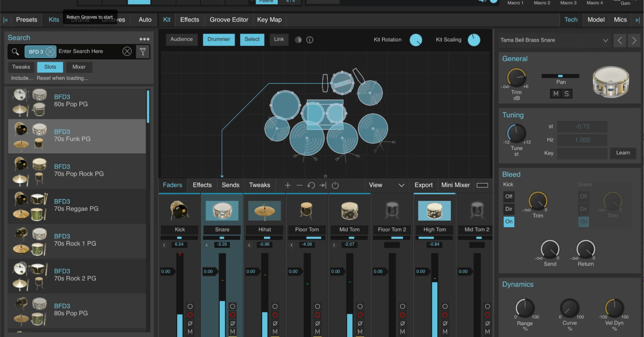Select the Floor Tom channel icon
Screen dimensions: 644x337
pyautogui.click(x=307, y=211)
